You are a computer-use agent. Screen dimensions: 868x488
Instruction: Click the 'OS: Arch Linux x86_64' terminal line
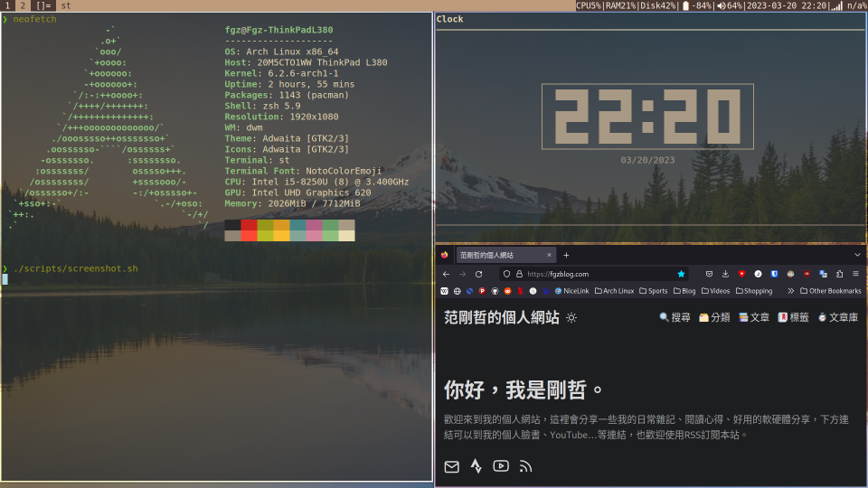[x=281, y=52]
